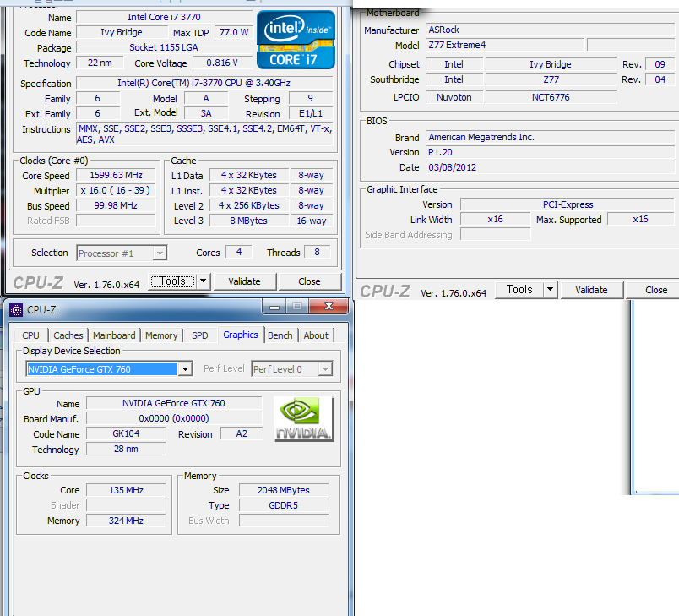Click the GPU Name field showing GeForce GTX 760

pyautogui.click(x=173, y=403)
